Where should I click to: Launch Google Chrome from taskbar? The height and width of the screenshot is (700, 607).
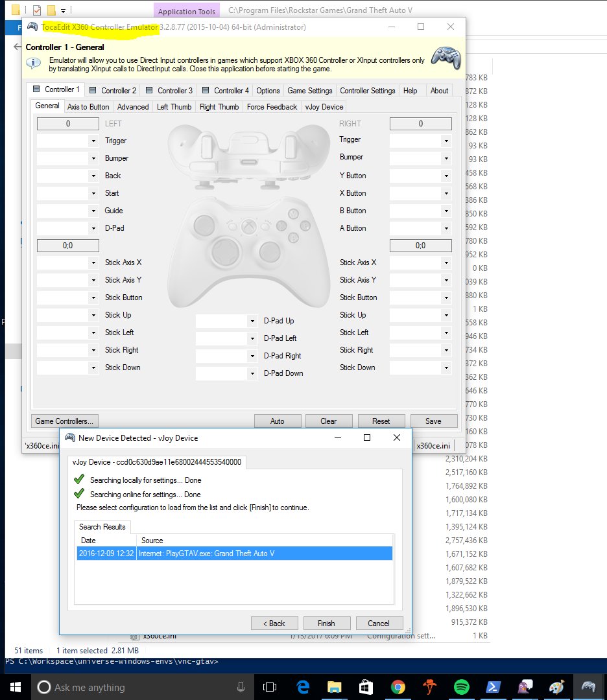point(398,687)
